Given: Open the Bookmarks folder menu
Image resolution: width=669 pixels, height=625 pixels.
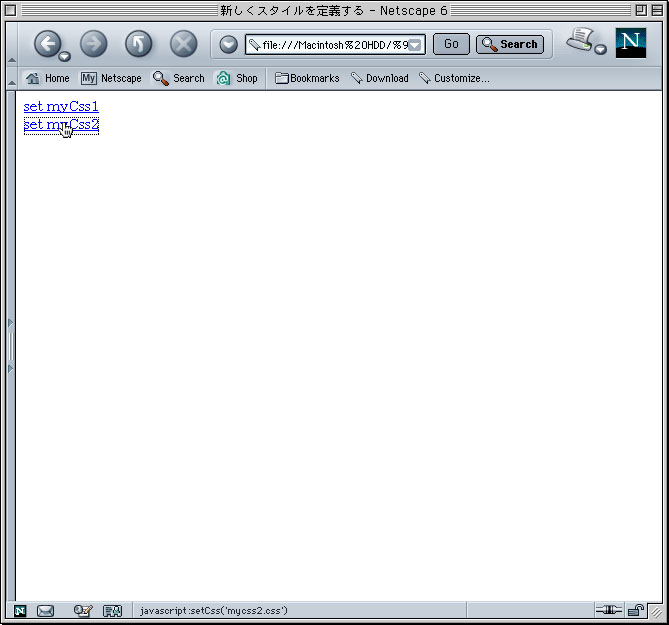Looking at the screenshot, I should pyautogui.click(x=307, y=78).
